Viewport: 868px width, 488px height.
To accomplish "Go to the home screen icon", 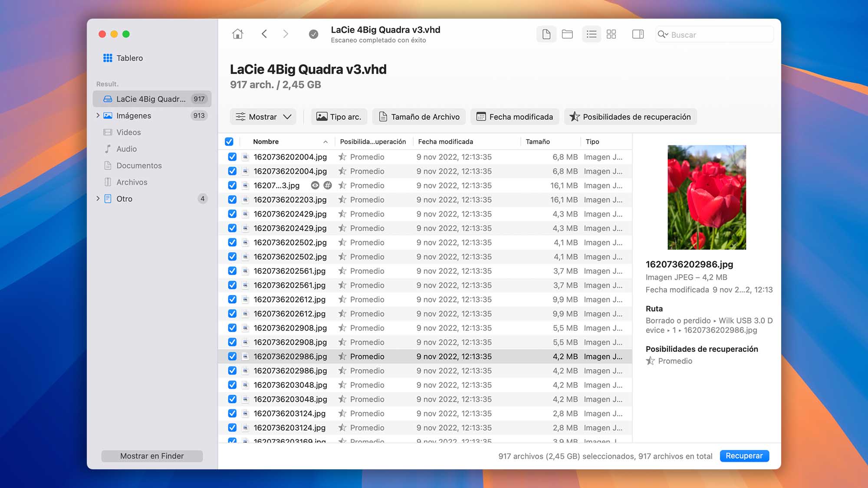I will point(237,34).
